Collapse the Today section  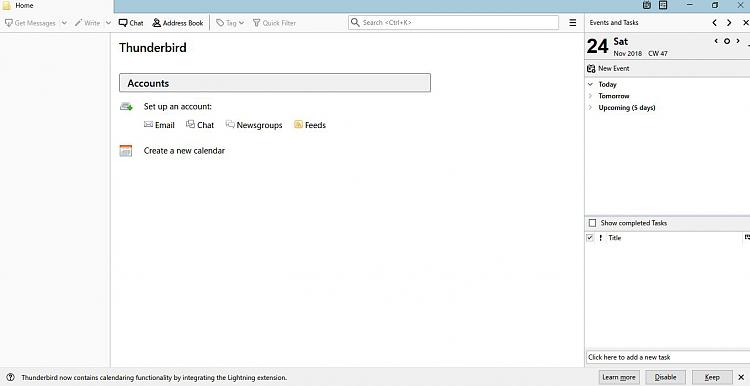(x=590, y=84)
